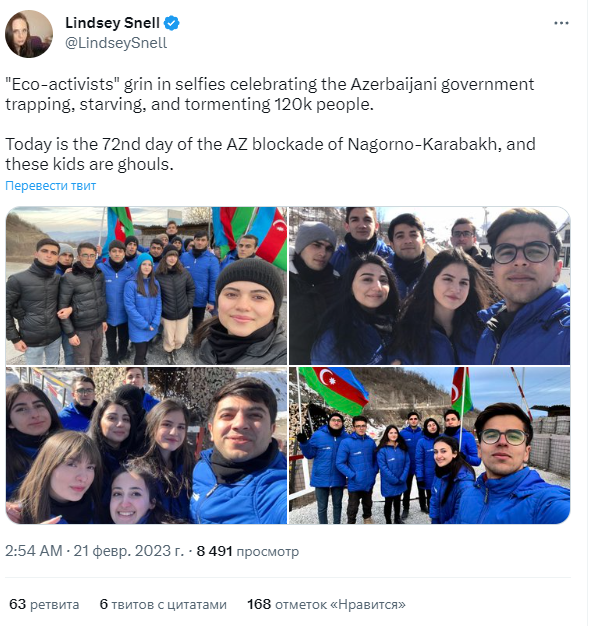
Task: Click the tweet text about eco-activists
Action: tap(270, 94)
